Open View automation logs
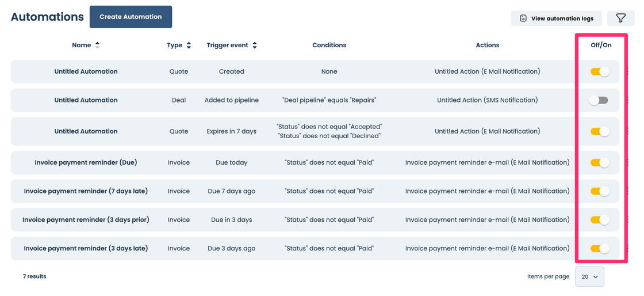Viewport: 644px width, 296px height. (x=556, y=18)
